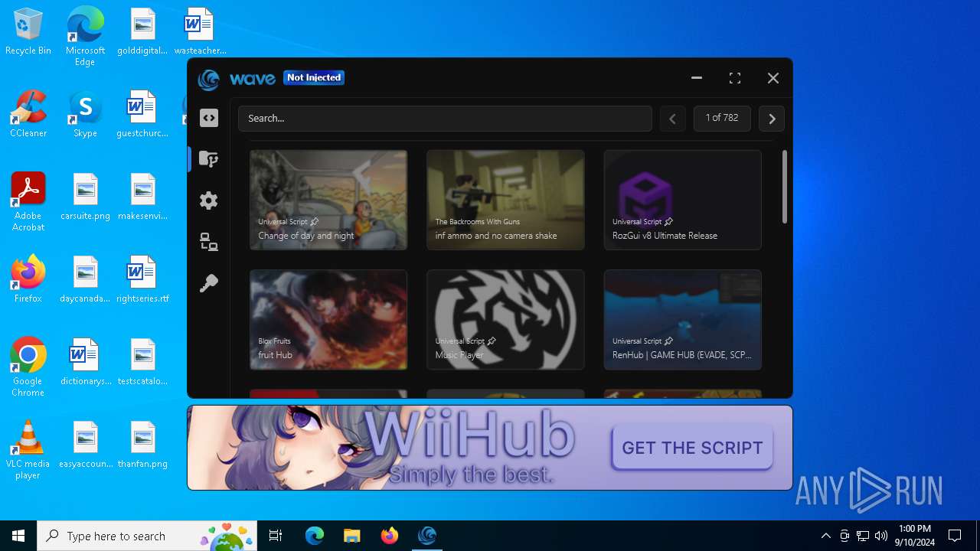Open the Wave settings gear icon
This screenshot has width=980, height=551.
pyautogui.click(x=209, y=201)
